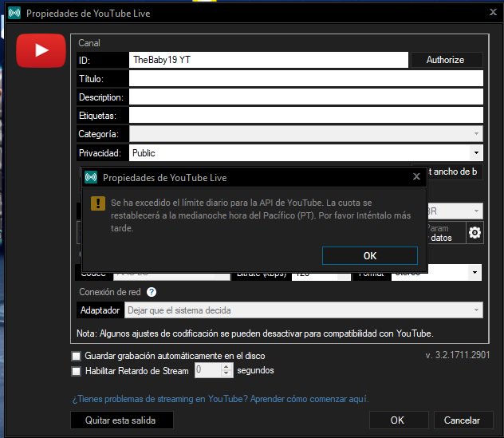Open the help icon next to Conexión de red

coord(152,292)
